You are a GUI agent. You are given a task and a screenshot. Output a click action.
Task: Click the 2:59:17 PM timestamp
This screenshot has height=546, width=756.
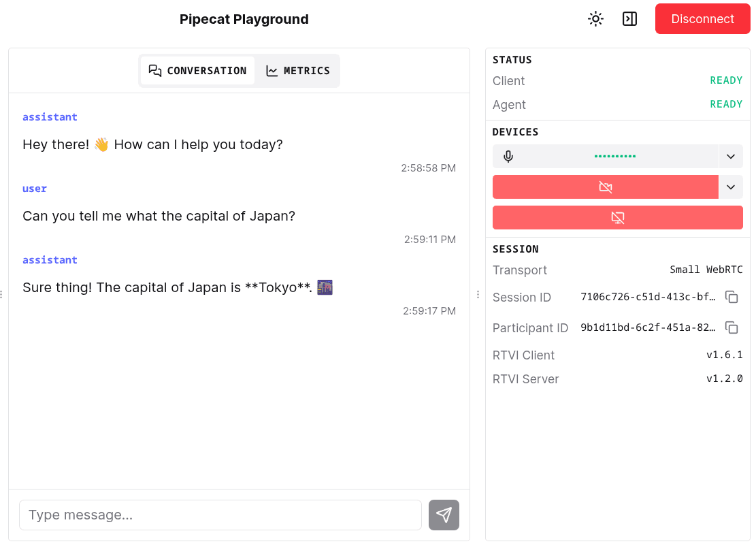click(429, 310)
